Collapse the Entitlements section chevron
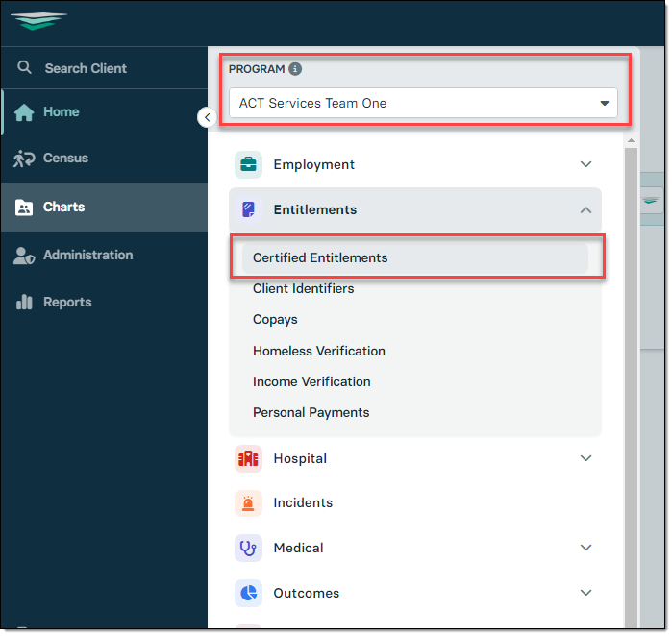The image size is (672, 636). click(x=585, y=209)
